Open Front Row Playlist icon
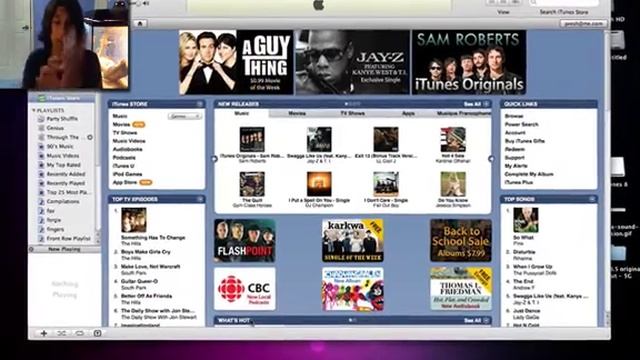Screen dimensions: 640x360 (x=41, y=238)
